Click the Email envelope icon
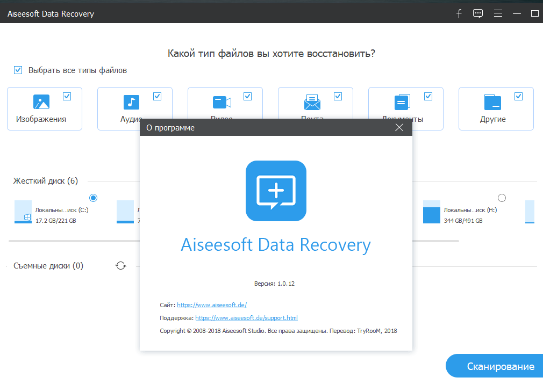543x392 pixels. click(x=312, y=102)
